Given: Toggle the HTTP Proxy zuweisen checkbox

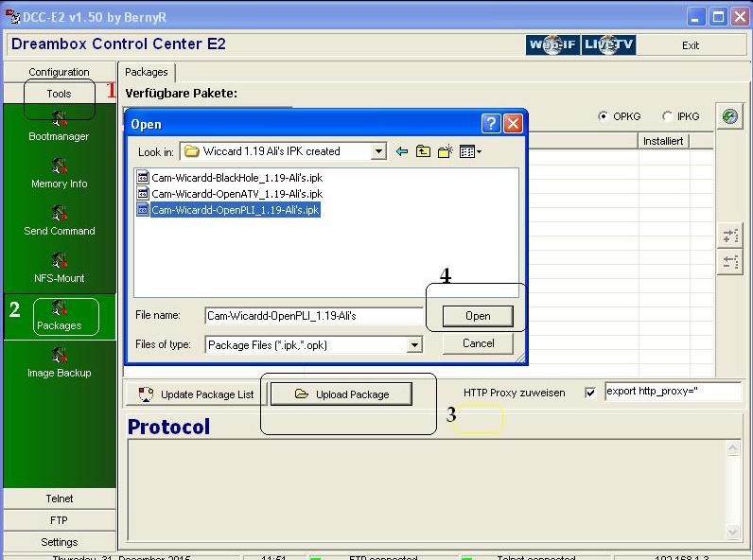Looking at the screenshot, I should coord(590,393).
